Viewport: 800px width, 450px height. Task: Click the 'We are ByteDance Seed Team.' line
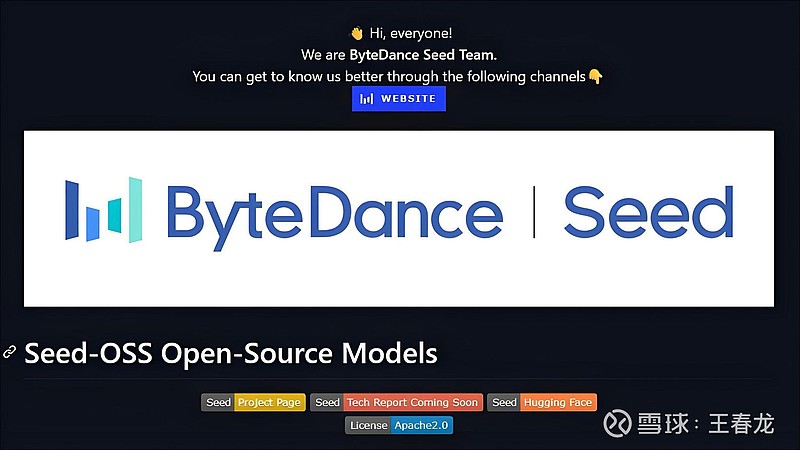pos(399,55)
